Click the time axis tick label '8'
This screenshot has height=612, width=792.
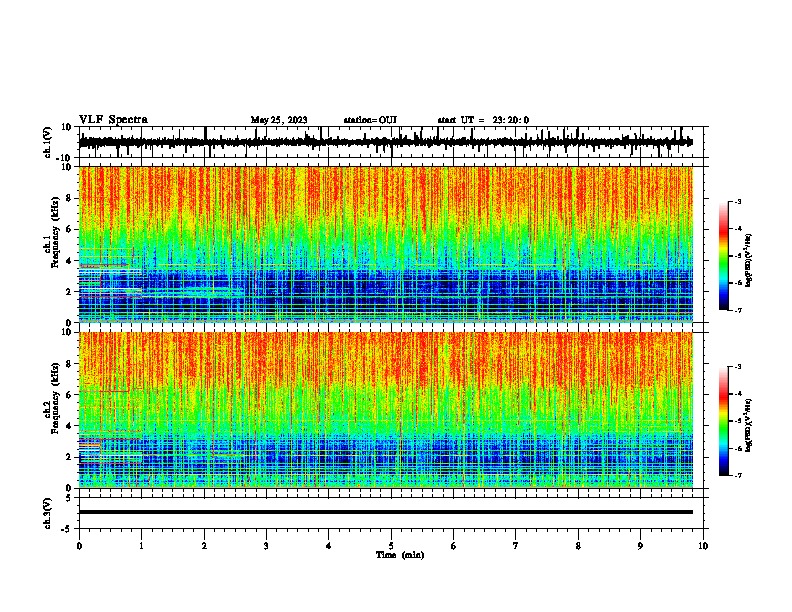pos(578,546)
